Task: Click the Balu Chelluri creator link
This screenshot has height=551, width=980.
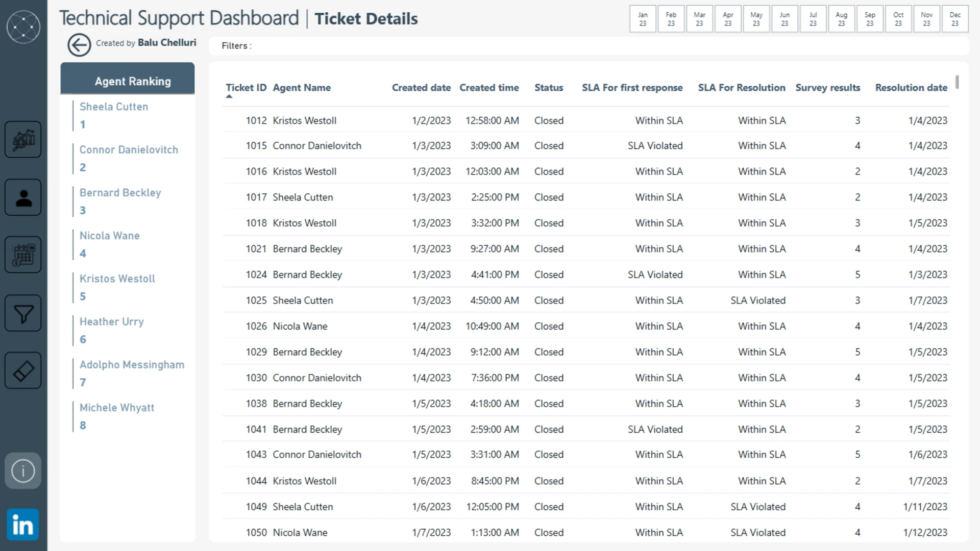Action: [167, 43]
